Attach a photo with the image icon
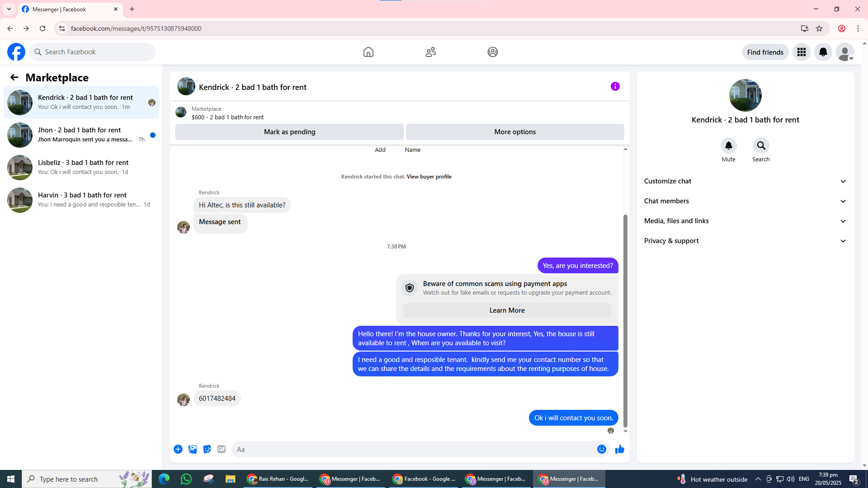 click(193, 449)
